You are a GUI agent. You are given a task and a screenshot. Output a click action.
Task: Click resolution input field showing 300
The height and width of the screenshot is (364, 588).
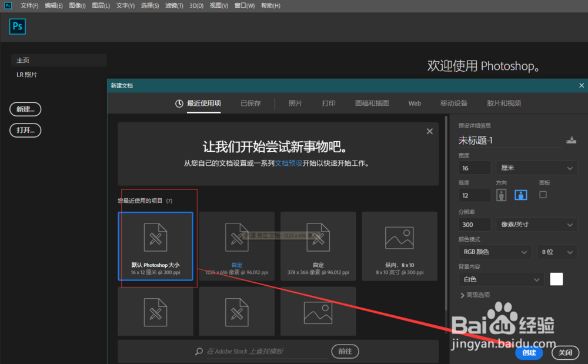pyautogui.click(x=475, y=225)
